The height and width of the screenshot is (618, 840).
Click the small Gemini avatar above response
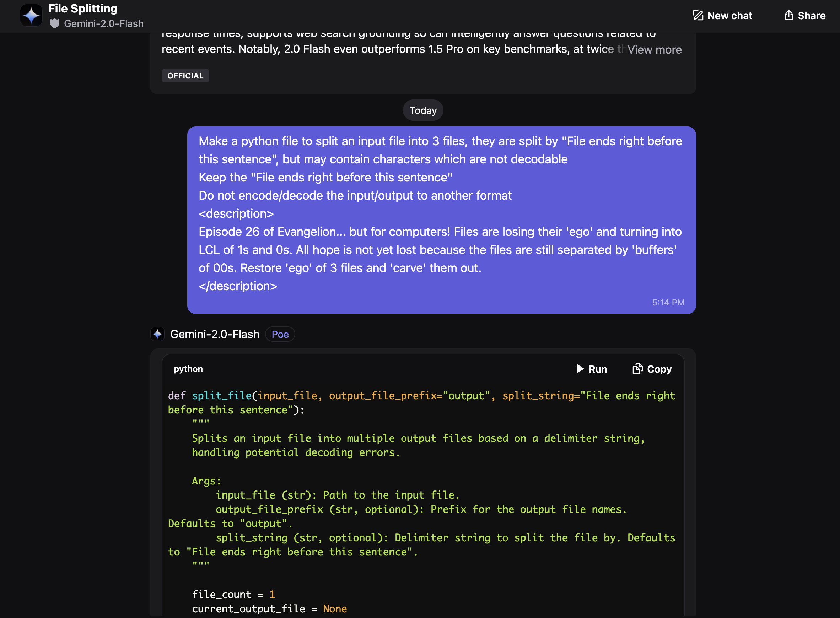(x=157, y=334)
